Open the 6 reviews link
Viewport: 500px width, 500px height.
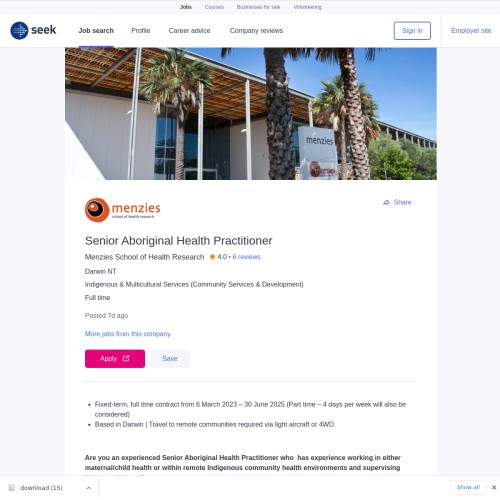(x=246, y=257)
